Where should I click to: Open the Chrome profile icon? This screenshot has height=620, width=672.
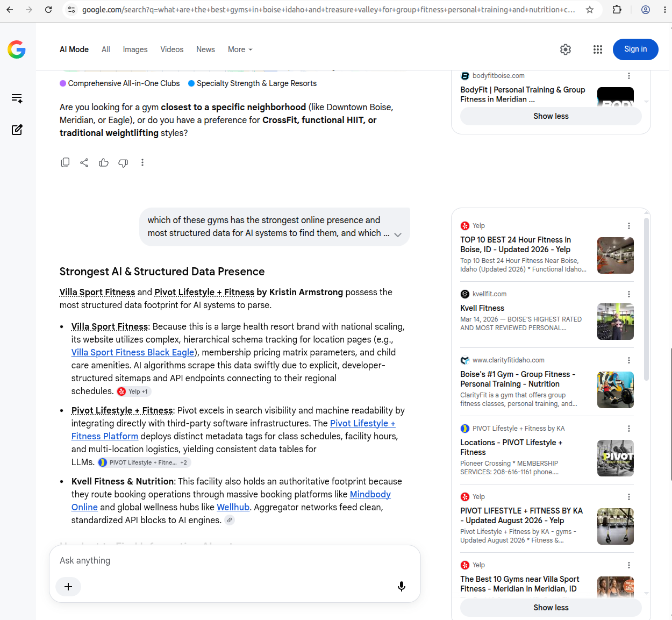click(646, 10)
